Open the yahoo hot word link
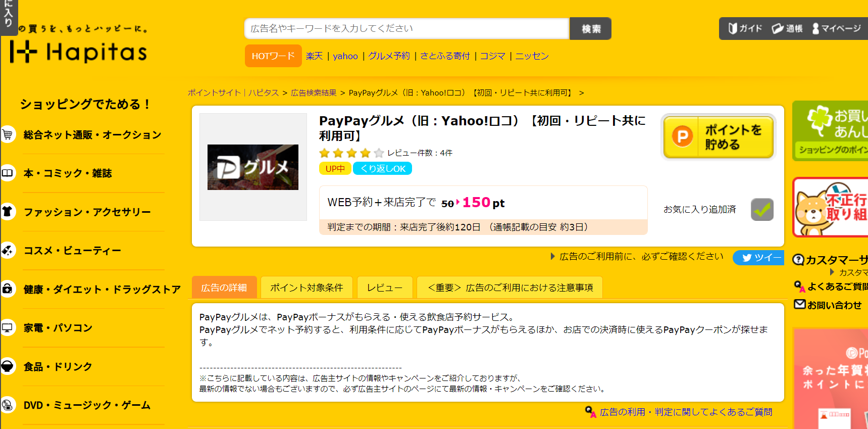 point(345,56)
